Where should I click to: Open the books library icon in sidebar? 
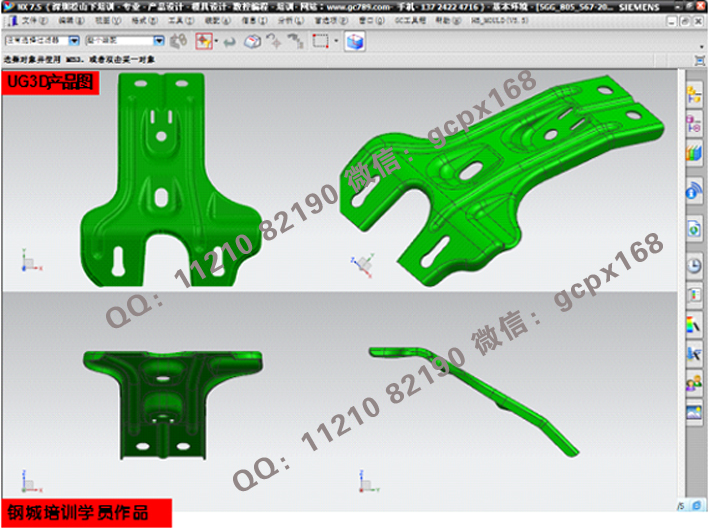click(x=694, y=153)
